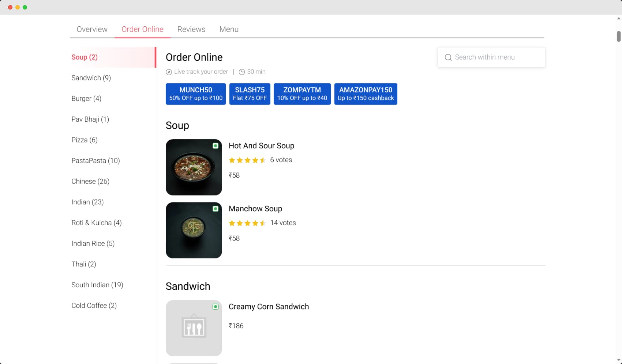
Task: Click the clock icon beside 30 min
Action: 242,72
